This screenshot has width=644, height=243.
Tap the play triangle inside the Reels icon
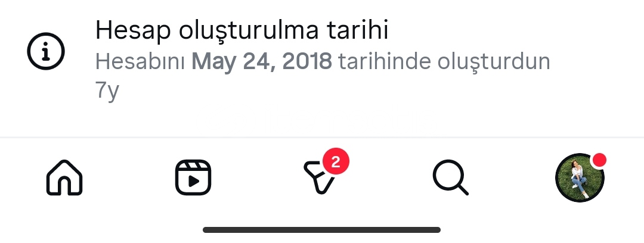coord(194,181)
